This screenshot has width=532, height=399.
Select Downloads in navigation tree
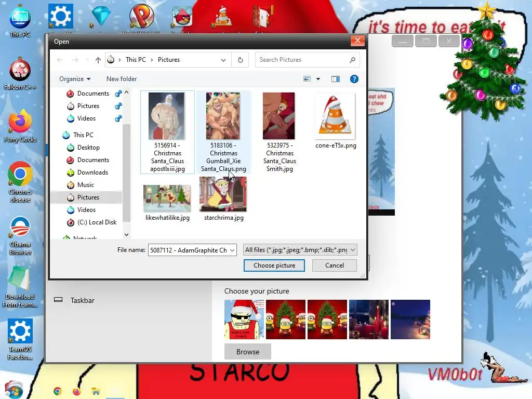92,172
